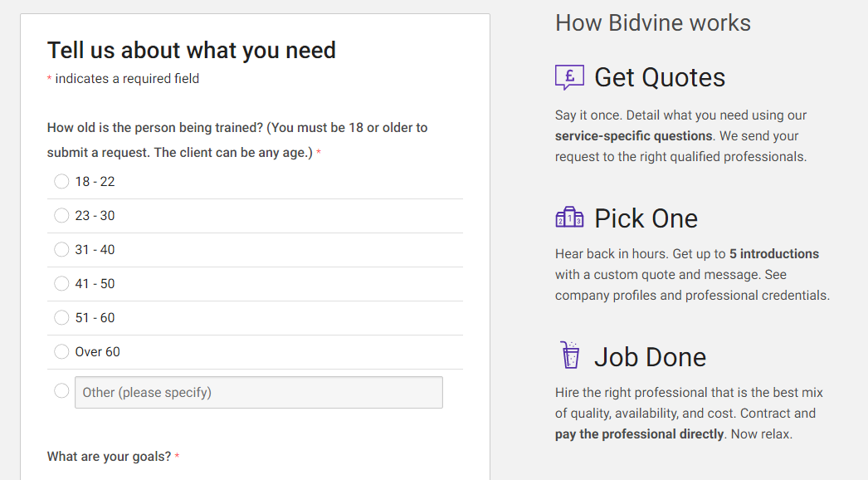Click the '5 introductions' bold text
868x480 pixels.
(774, 254)
